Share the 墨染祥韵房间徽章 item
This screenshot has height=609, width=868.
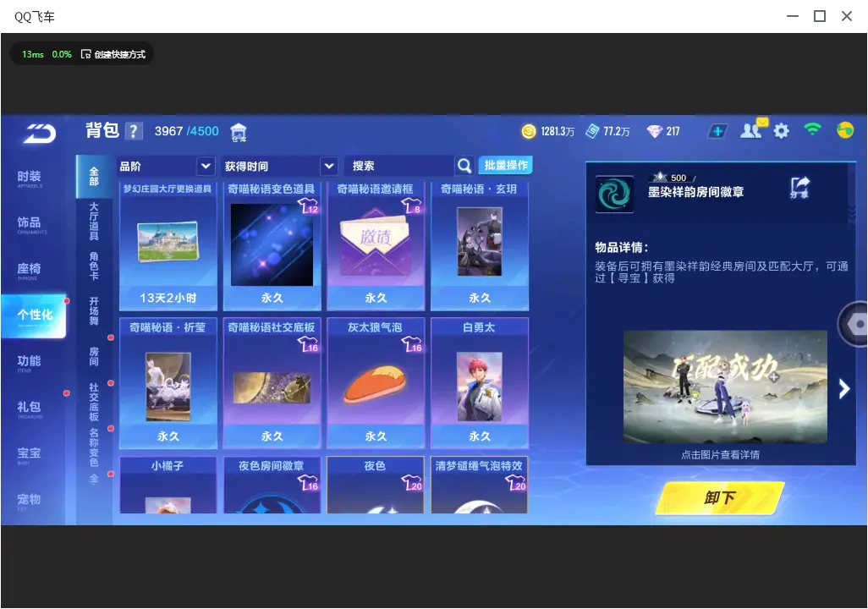(x=799, y=187)
